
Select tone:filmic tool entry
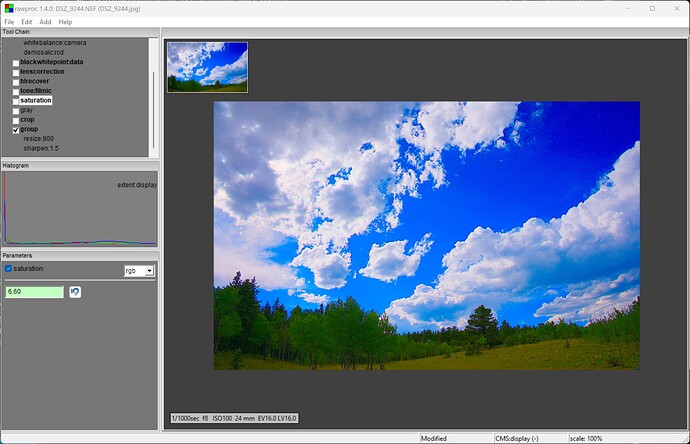pos(36,91)
